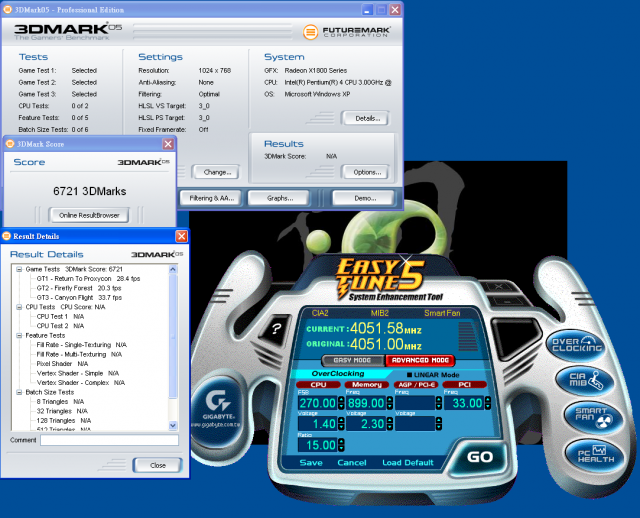Click the Comment input field
The image size is (640, 518).
coord(109,440)
